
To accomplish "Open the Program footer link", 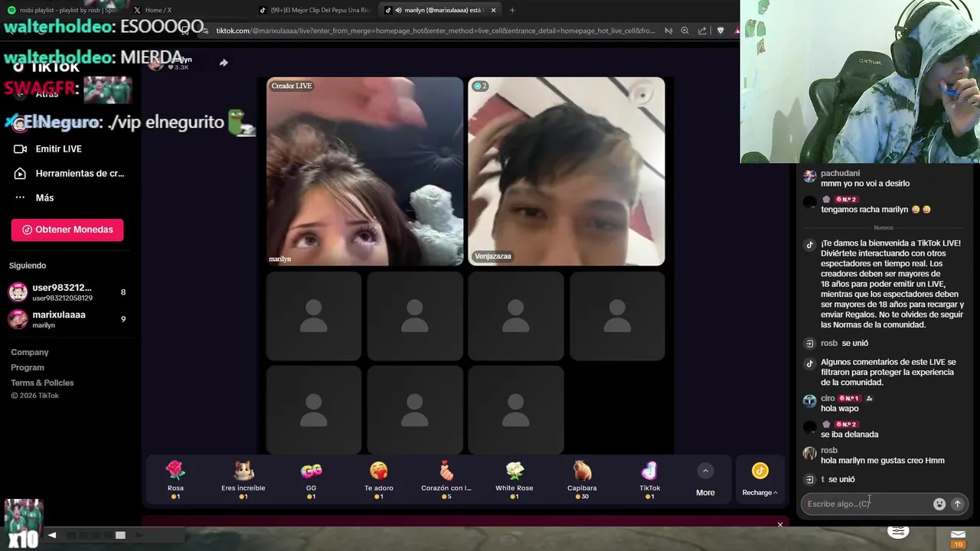I will click(x=28, y=367).
